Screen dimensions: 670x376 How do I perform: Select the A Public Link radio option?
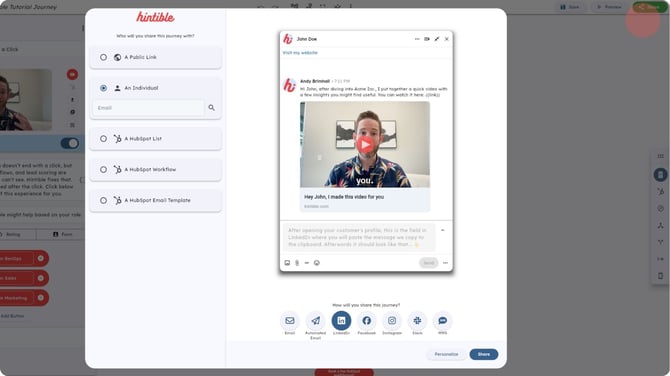coord(103,57)
